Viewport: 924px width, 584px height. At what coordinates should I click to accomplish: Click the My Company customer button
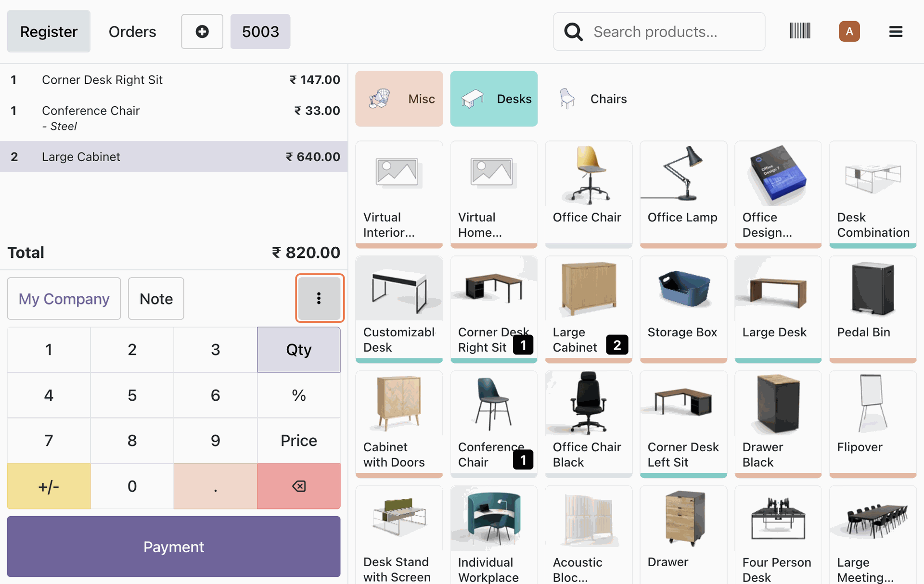point(64,298)
